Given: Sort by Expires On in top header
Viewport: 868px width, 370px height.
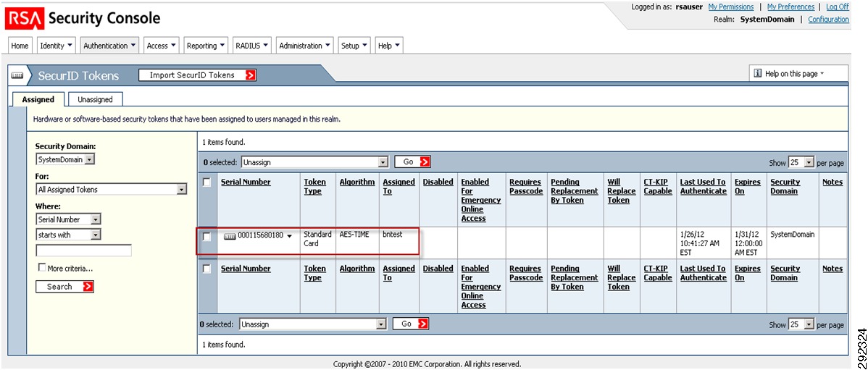Looking at the screenshot, I should (747, 186).
